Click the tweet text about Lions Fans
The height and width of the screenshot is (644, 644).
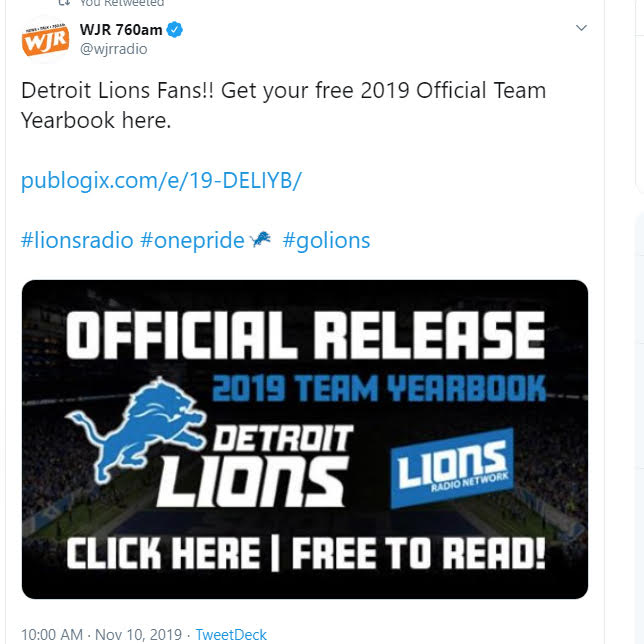(x=283, y=105)
